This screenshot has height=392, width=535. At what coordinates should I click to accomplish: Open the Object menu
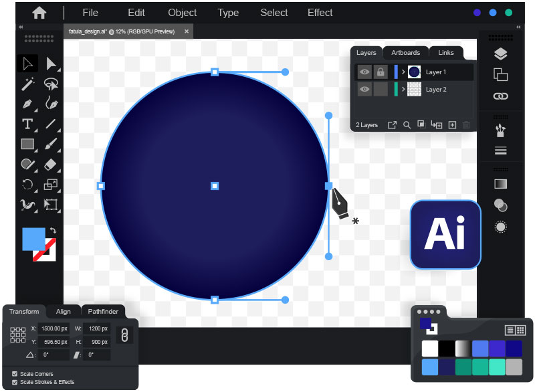tap(182, 13)
